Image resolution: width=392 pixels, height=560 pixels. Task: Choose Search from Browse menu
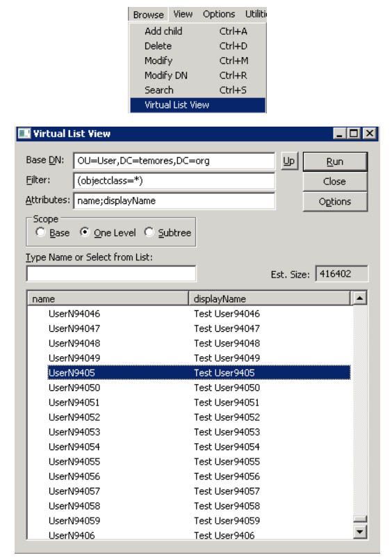(x=197, y=90)
